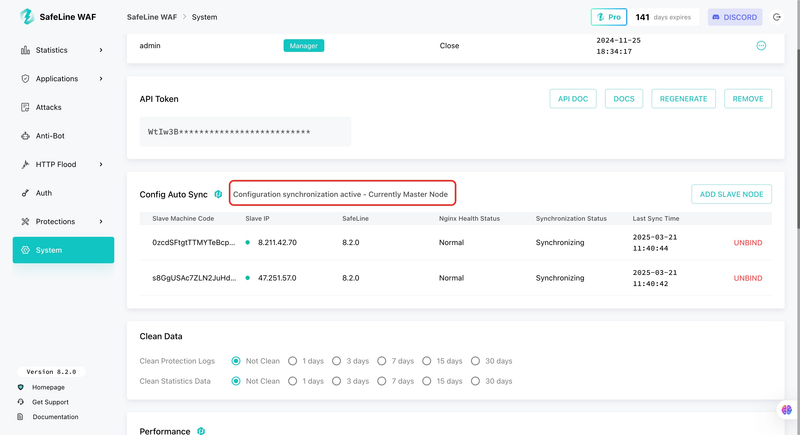Select Not Clean for Statistics Data
The height and width of the screenshot is (435, 800).
click(236, 381)
